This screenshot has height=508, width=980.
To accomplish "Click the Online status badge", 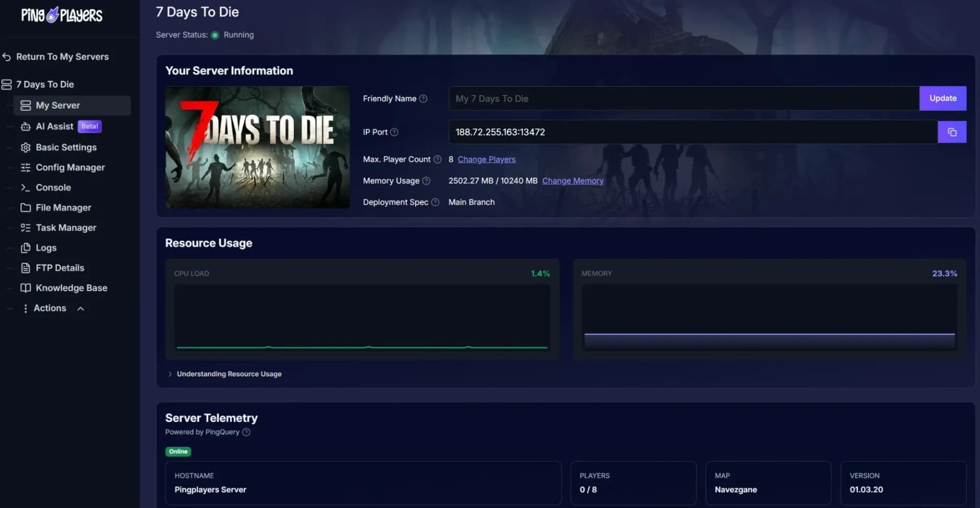I will pyautogui.click(x=178, y=452).
